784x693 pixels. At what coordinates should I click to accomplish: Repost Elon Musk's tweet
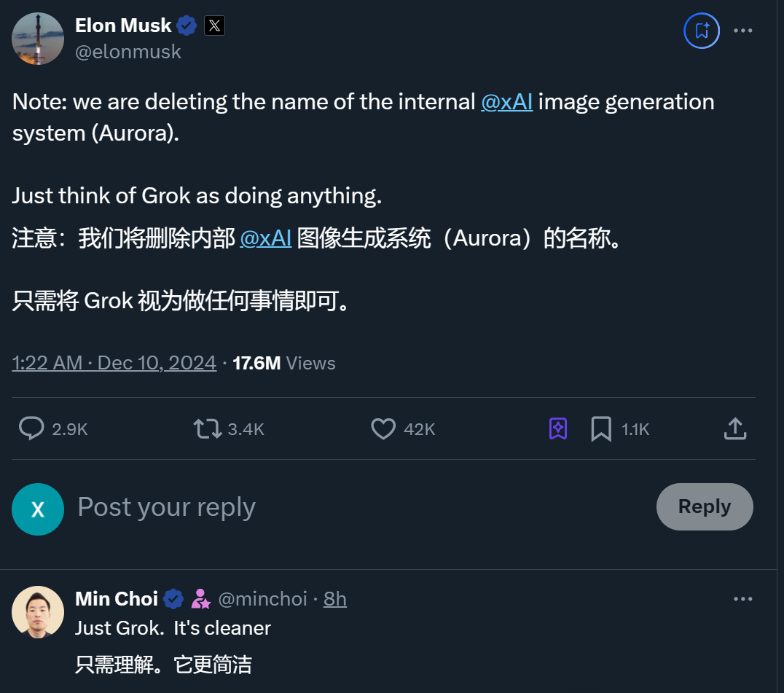(x=208, y=428)
